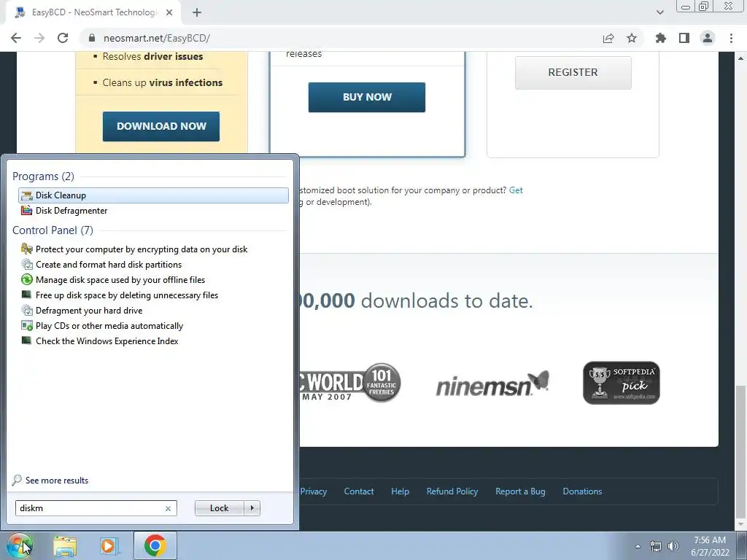The image size is (747, 560).
Task: Go back in Chrome
Action: click(16, 38)
